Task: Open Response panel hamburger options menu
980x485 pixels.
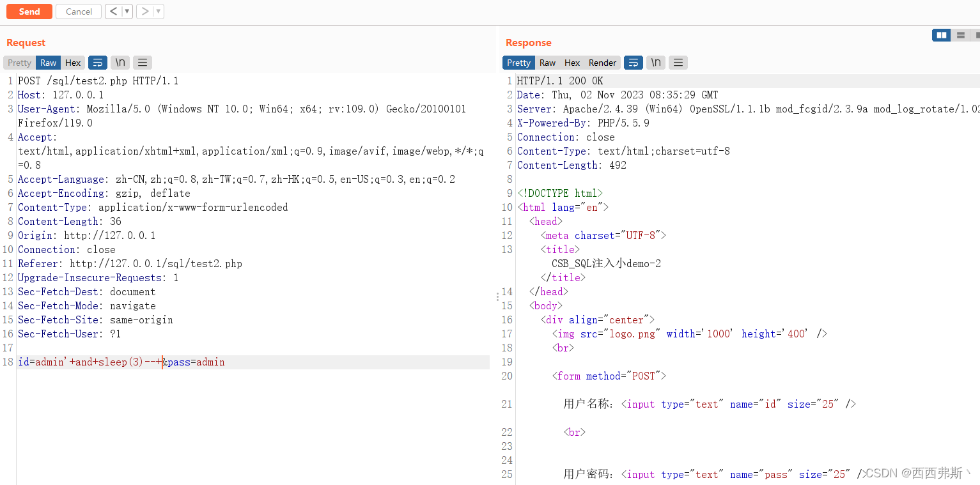Action: click(x=678, y=63)
